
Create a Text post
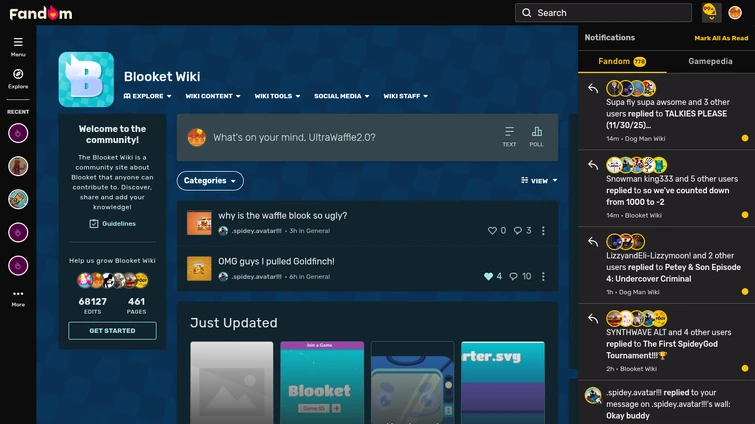coord(509,137)
